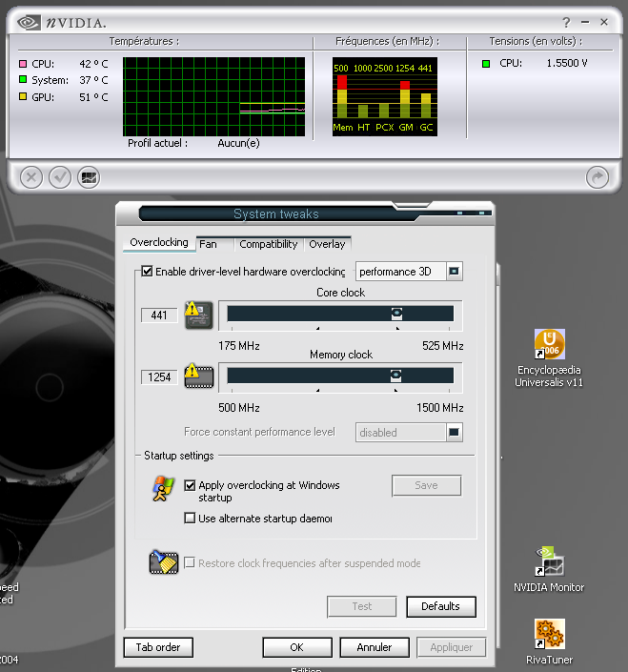Image resolution: width=628 pixels, height=672 pixels.
Task: Uncheck Apply overclocking at Windows startup
Action: point(190,485)
